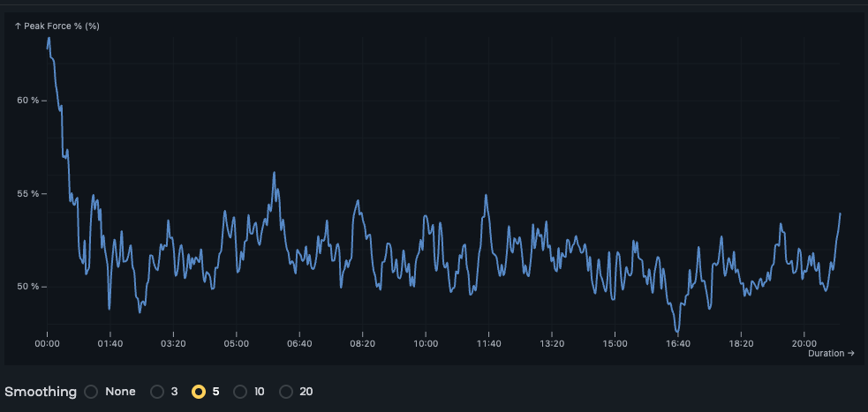Click the Duration axis label

[831, 354]
